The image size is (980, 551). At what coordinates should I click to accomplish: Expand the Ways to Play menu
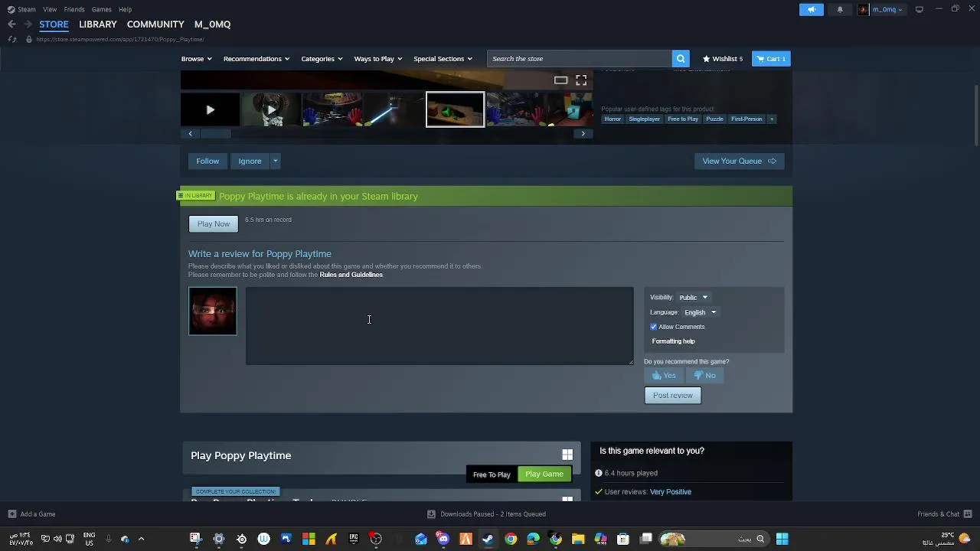tap(378, 59)
